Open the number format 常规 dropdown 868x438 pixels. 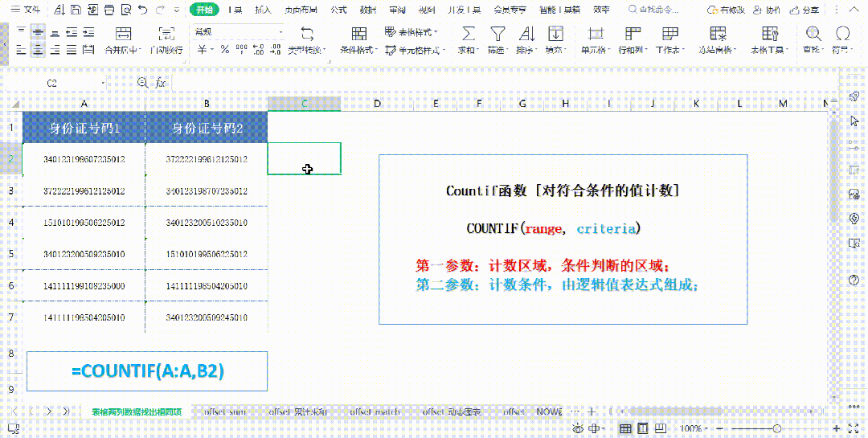click(x=238, y=32)
